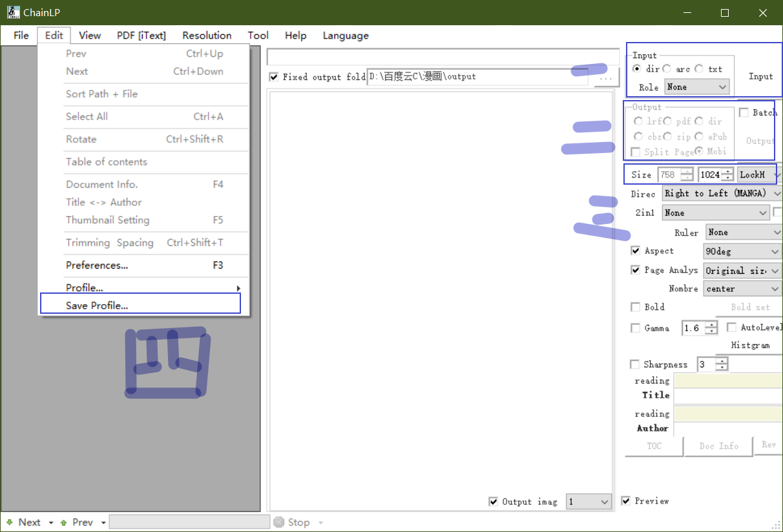Select the dir input radio button
This screenshot has height=532, width=783.
point(637,69)
